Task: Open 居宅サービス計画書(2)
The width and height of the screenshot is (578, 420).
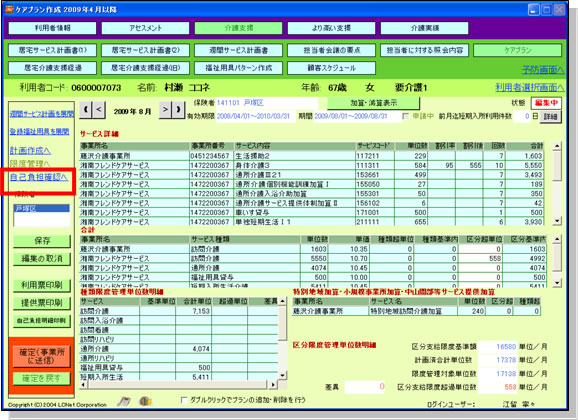Action: pyautogui.click(x=145, y=50)
